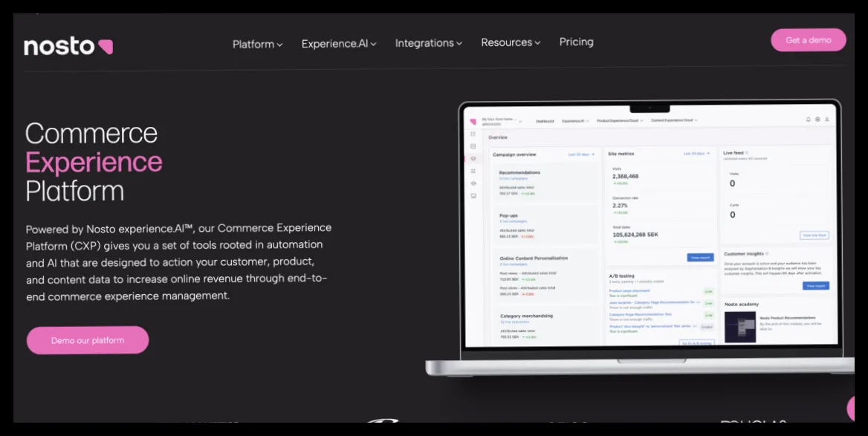Select the graduation cap icon in the sidebar
The width and height of the screenshot is (868, 436).
(473, 183)
